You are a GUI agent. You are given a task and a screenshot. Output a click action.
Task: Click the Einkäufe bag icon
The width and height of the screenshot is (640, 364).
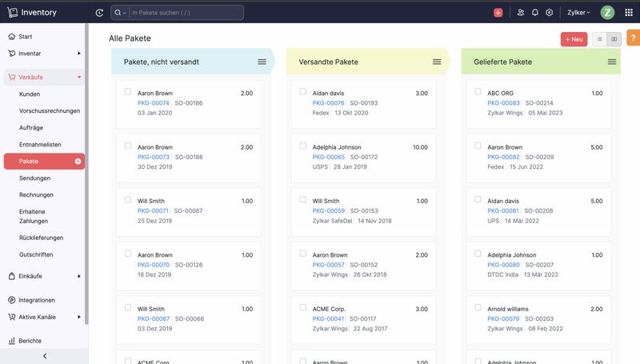pos(12,276)
